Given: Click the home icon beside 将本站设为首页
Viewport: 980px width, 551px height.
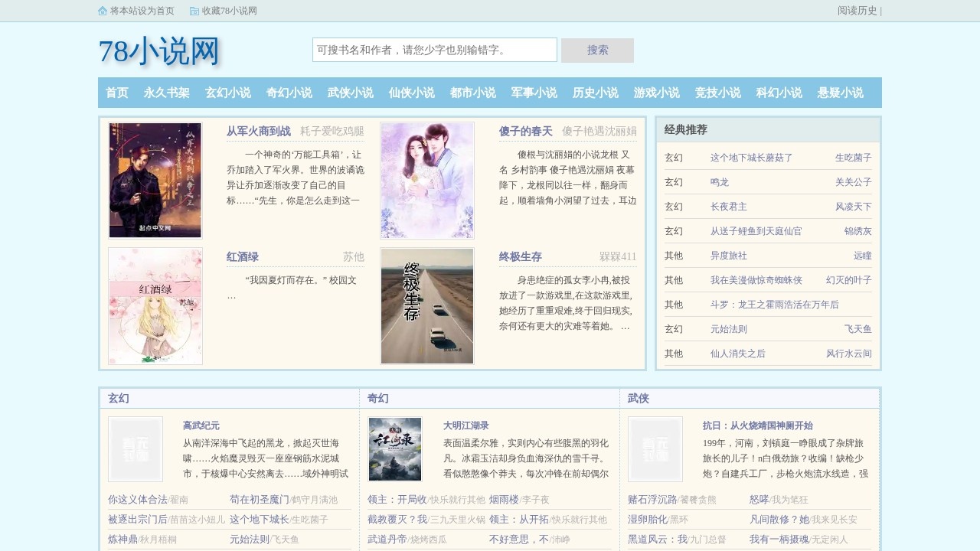Looking at the screenshot, I should (103, 11).
